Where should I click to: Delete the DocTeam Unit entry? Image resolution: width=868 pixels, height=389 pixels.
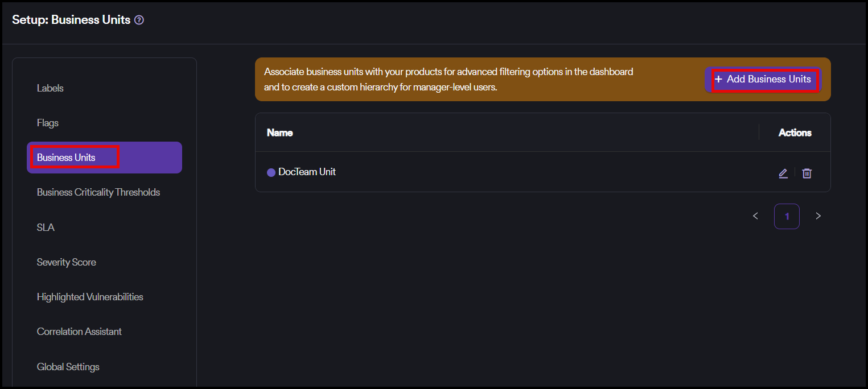[x=807, y=173]
